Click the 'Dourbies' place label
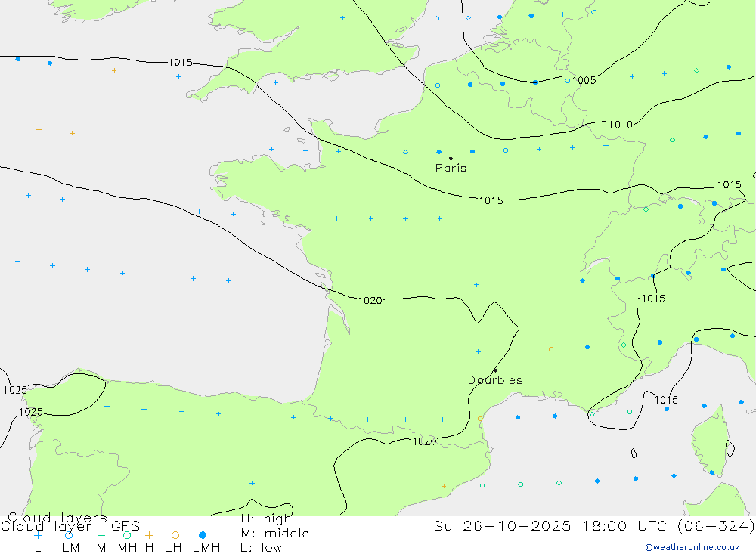Image resolution: width=756 pixels, height=554 pixels. [495, 380]
